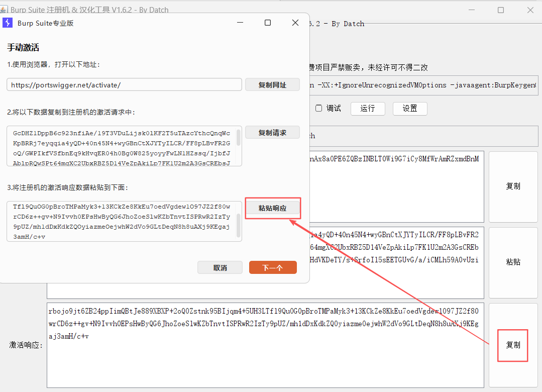Click the step 2 激活请求 instruction text
This screenshot has height=392, width=542.
[x=71, y=112]
